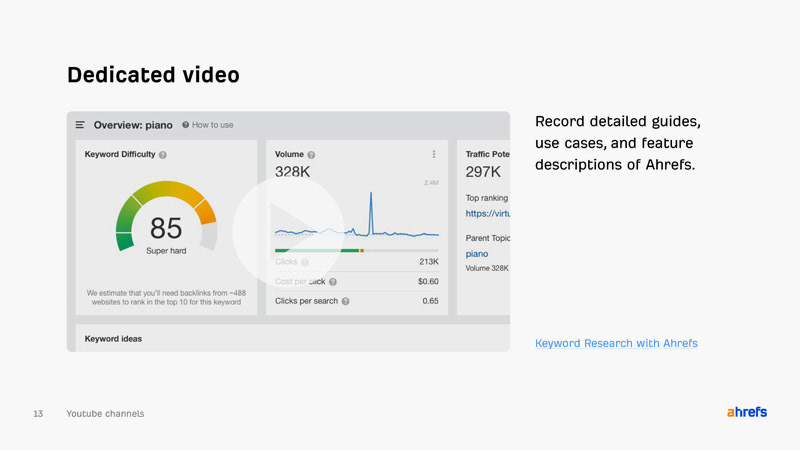
Task: Open the piano parent topic link
Action: [x=477, y=254]
